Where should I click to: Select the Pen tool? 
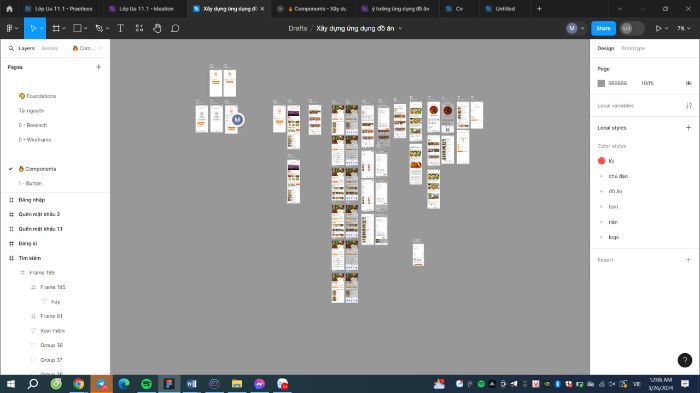(x=99, y=28)
